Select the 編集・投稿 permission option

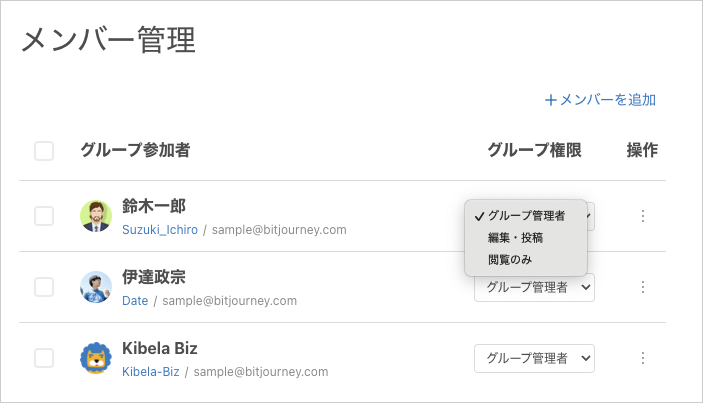[515, 237]
